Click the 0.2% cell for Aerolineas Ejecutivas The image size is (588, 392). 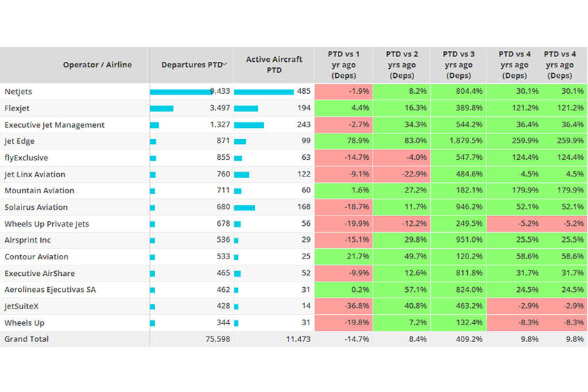[343, 289]
